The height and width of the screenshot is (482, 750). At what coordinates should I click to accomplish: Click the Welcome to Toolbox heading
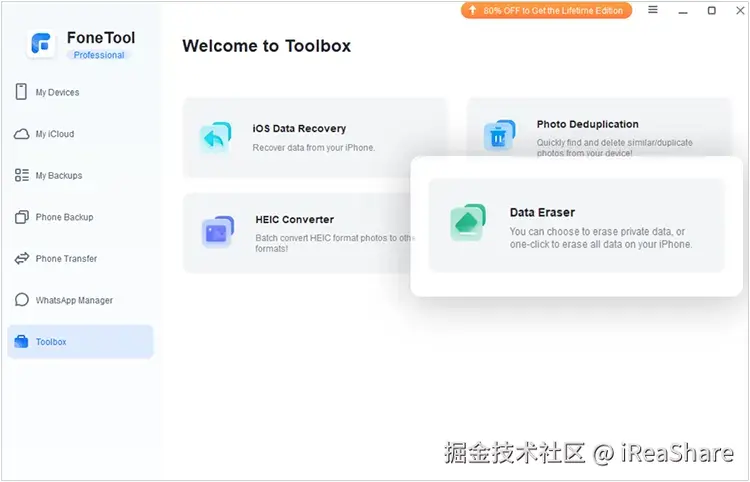(x=266, y=46)
